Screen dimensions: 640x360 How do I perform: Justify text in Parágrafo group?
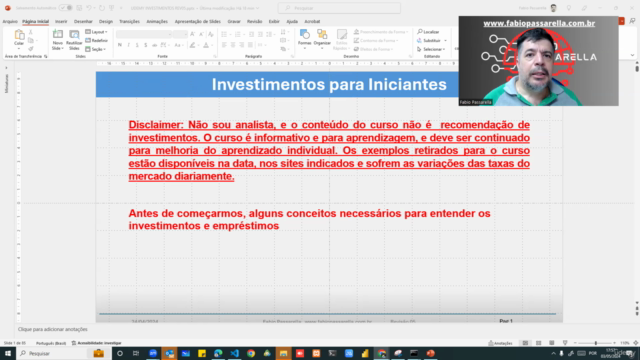coord(250,45)
